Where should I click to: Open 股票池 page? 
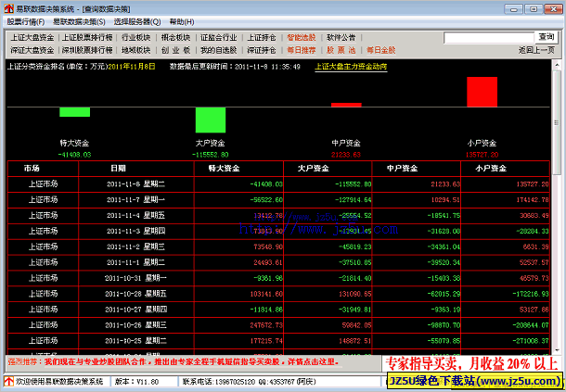coord(341,50)
